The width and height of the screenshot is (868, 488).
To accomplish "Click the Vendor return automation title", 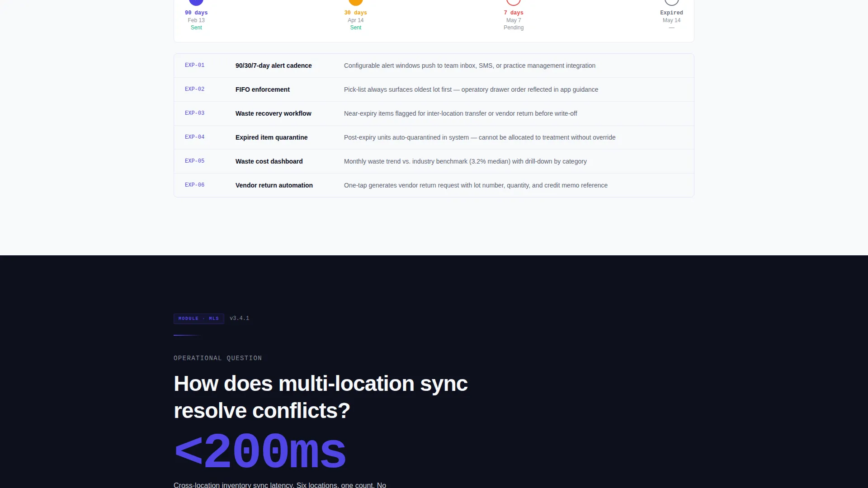I will (x=274, y=185).
